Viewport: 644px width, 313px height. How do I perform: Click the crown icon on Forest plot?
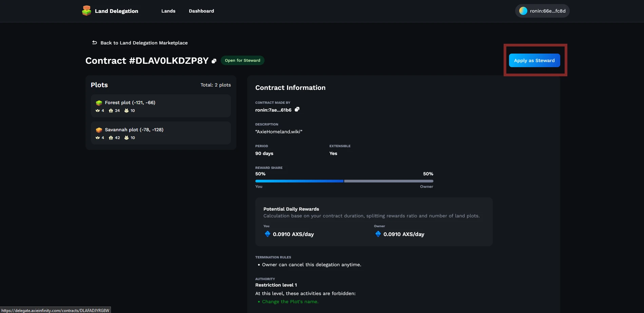[98, 111]
